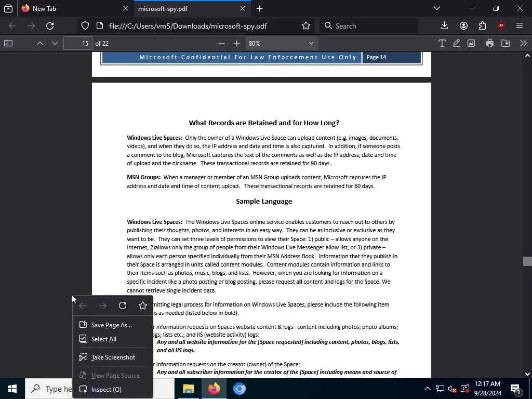Open the notification center icon
Viewport: 532px width, 399px height.
[x=515, y=389]
